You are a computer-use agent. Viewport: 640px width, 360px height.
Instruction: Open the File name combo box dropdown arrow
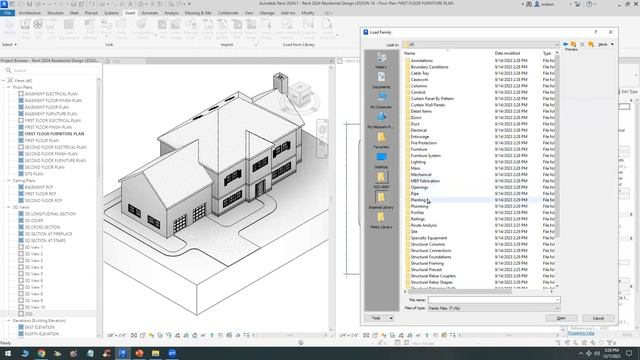pyautogui.click(x=557, y=300)
